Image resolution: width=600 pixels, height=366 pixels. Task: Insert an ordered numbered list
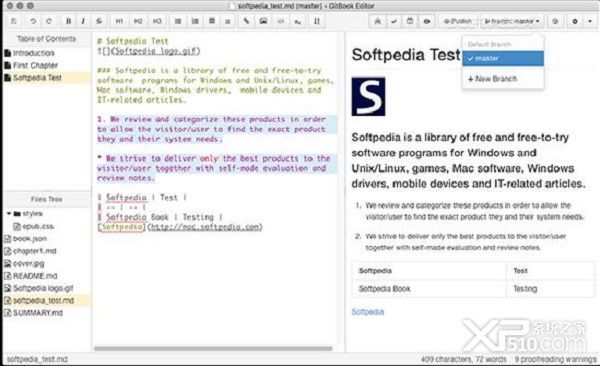pyautogui.click(x=195, y=21)
